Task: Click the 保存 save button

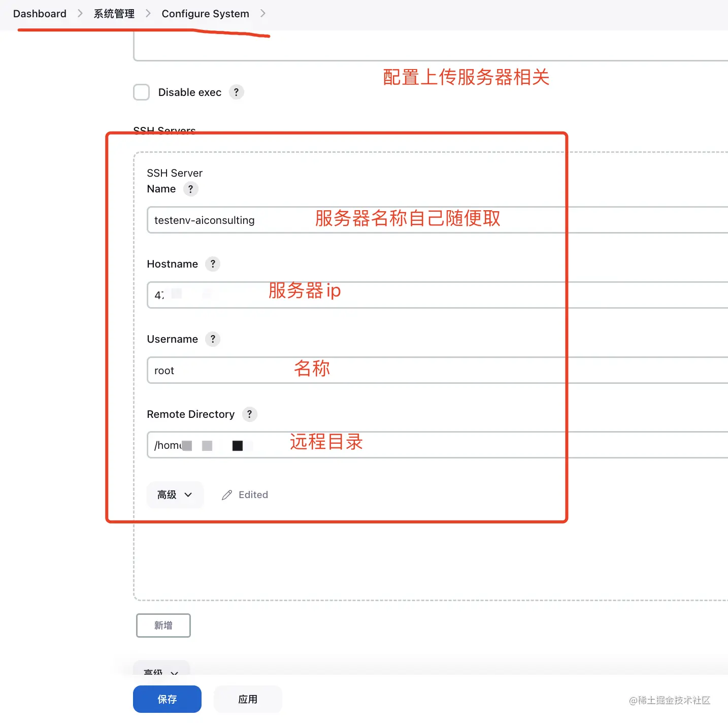Action: click(x=167, y=699)
